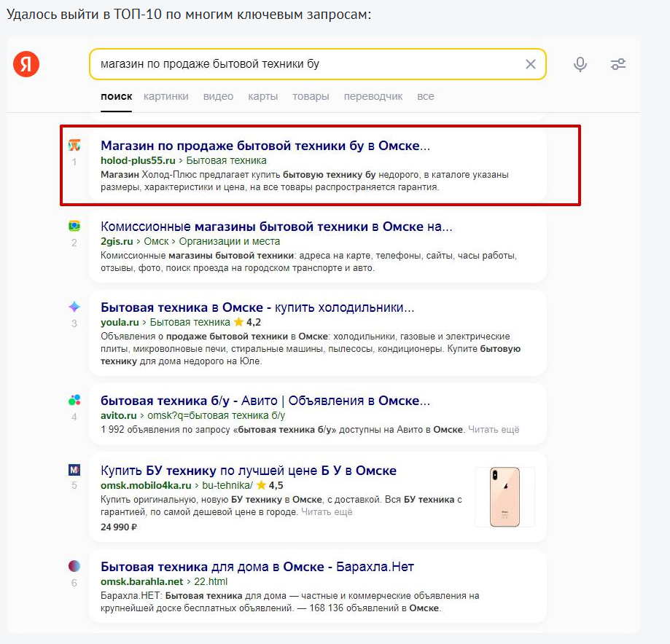Image resolution: width=670 pixels, height=644 pixels.
Task: Click the Avito result favicon
Action: click(74, 400)
